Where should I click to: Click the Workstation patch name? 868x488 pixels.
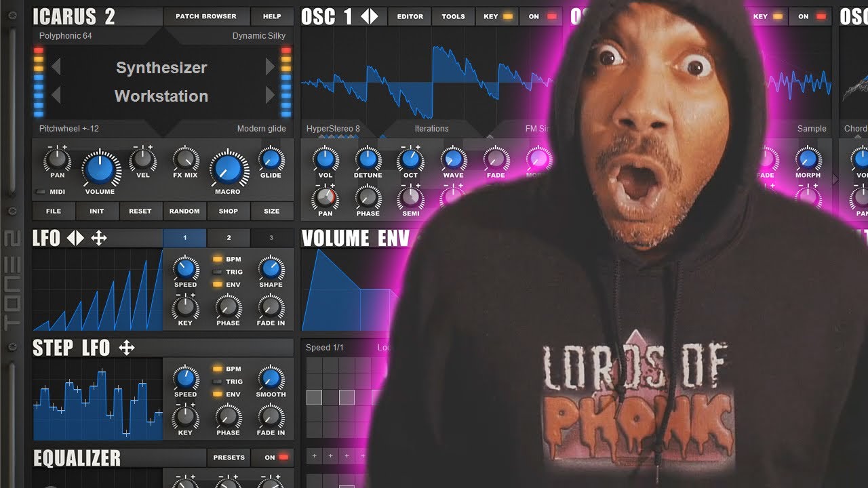tap(161, 96)
